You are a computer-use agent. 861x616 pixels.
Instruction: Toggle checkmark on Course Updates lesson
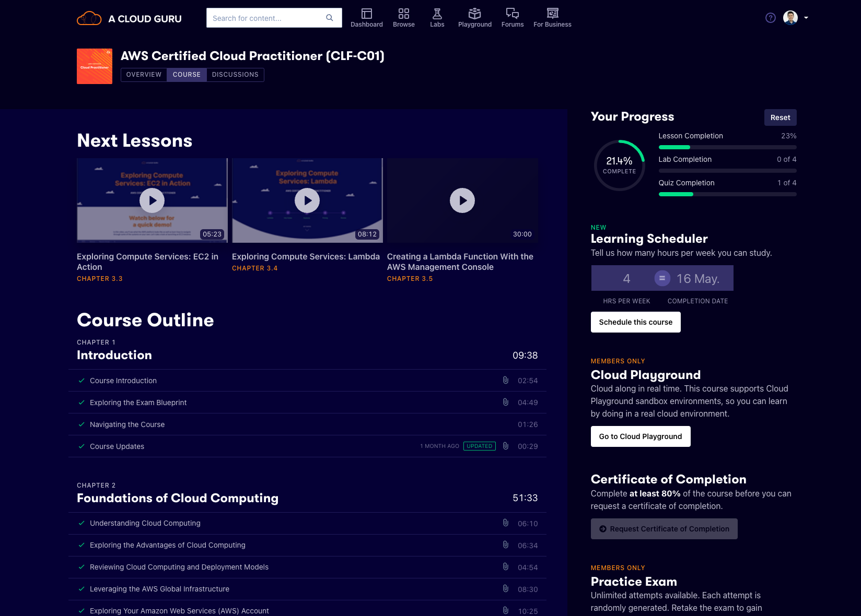pos(82,446)
